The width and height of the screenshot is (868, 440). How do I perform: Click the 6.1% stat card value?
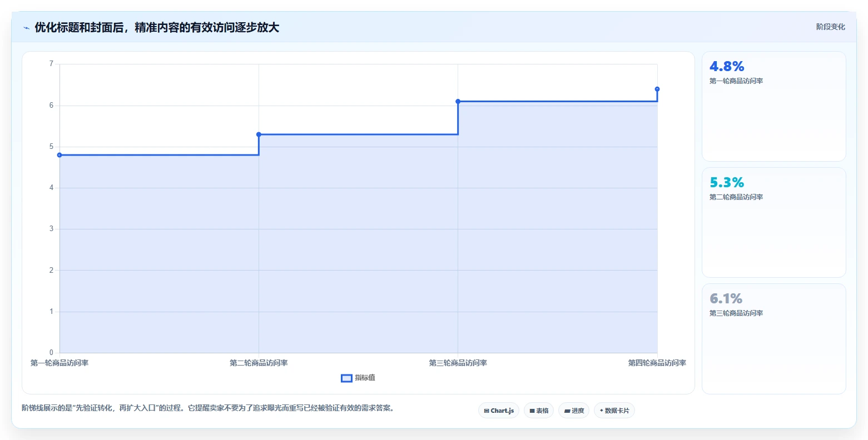[726, 298]
